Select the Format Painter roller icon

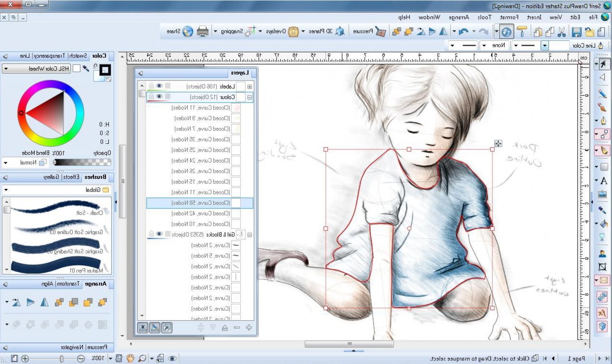point(522,31)
